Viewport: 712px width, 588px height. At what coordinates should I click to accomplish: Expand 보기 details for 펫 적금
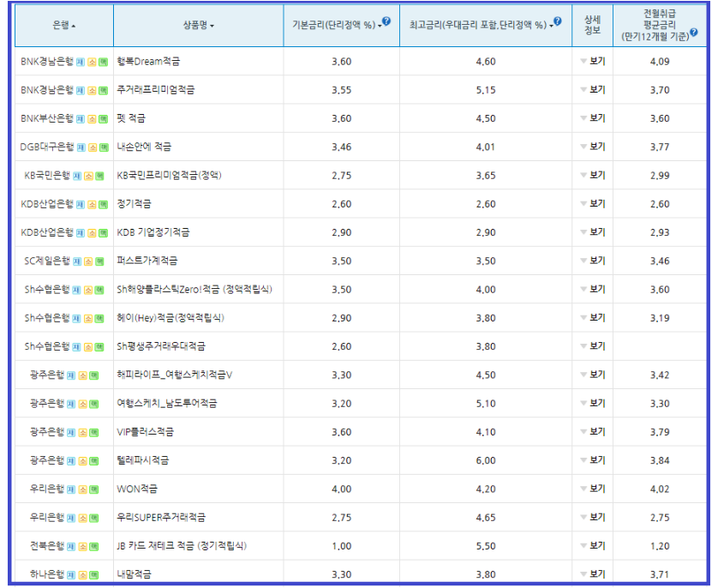[x=593, y=118]
